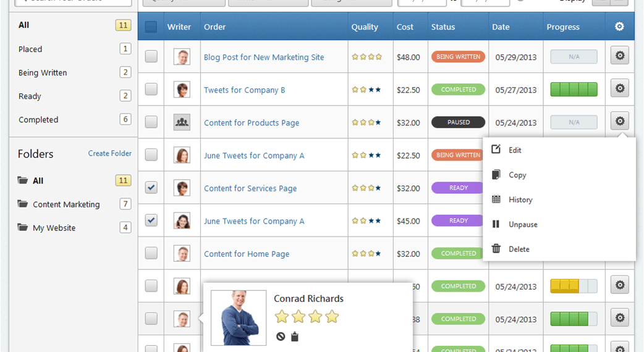Click the table settings gear in header
This screenshot has width=644, height=352.
pos(619,27)
